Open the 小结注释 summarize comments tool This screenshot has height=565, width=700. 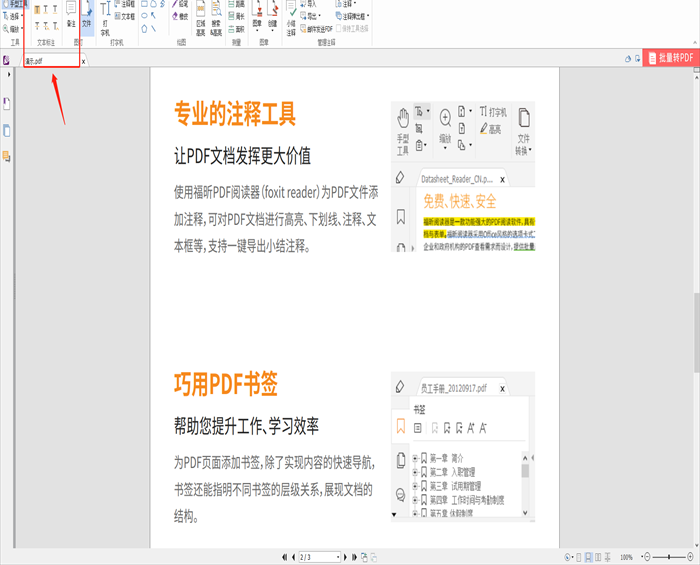[291, 19]
